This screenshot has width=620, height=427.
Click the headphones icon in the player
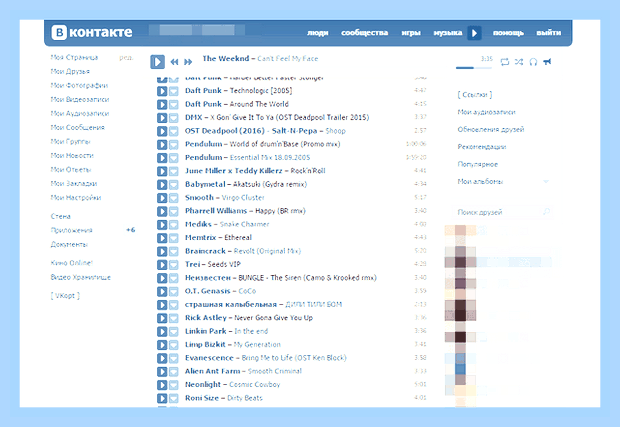pyautogui.click(x=533, y=62)
